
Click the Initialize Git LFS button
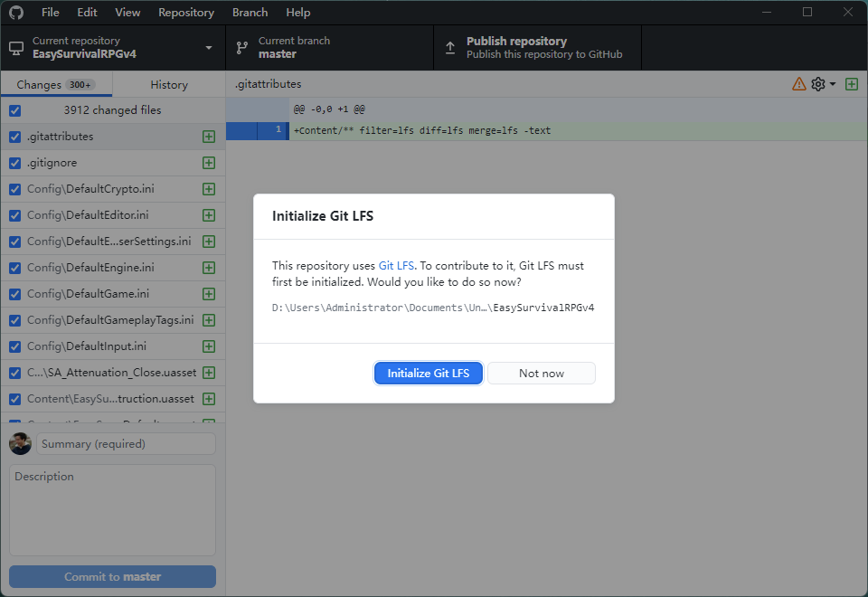(428, 374)
